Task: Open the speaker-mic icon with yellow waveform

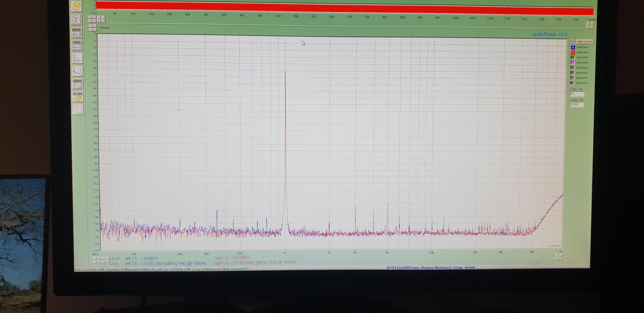Action: pyautogui.click(x=78, y=96)
